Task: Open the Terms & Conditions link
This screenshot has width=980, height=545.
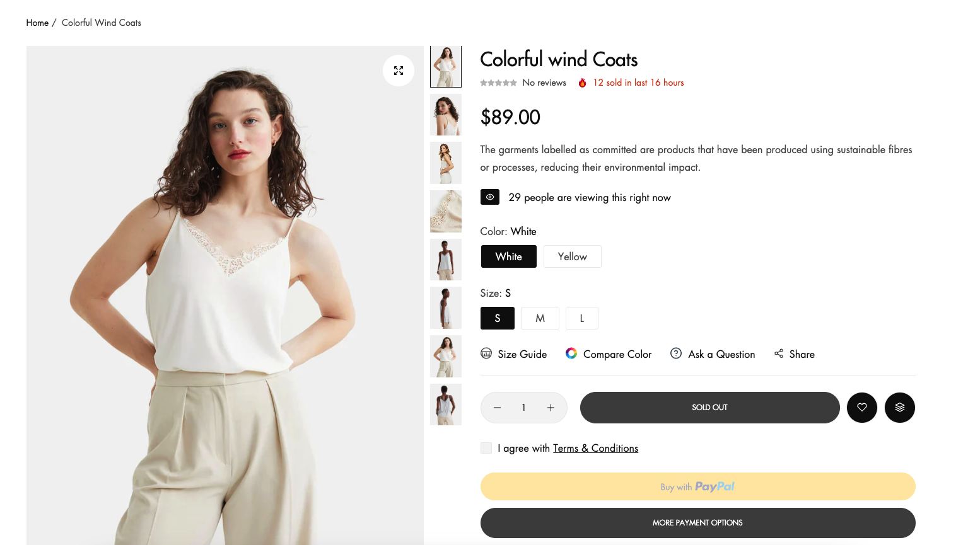Action: [595, 448]
